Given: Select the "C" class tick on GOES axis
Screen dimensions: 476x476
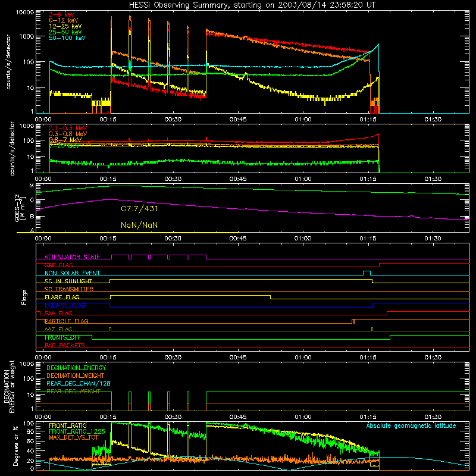Looking at the screenshot, I should pyautogui.click(x=32, y=200).
